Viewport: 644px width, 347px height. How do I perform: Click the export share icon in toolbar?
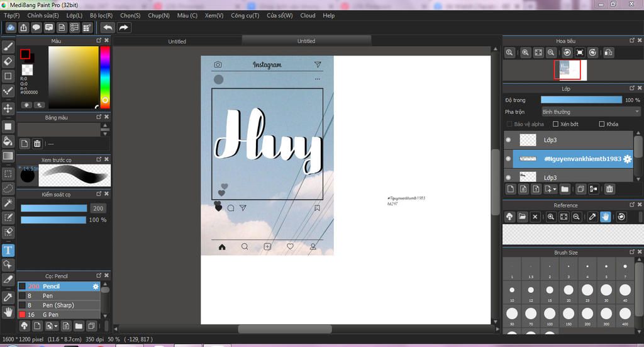pyautogui.click(x=23, y=28)
